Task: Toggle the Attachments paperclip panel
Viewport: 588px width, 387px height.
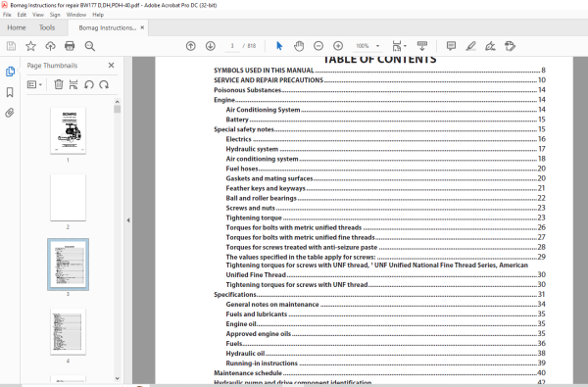Action: tap(10, 113)
